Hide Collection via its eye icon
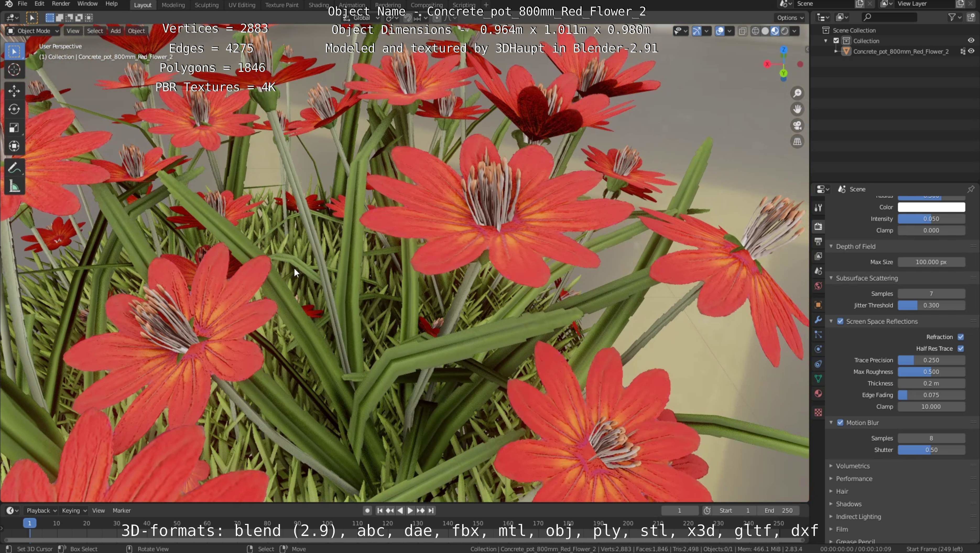 [971, 41]
